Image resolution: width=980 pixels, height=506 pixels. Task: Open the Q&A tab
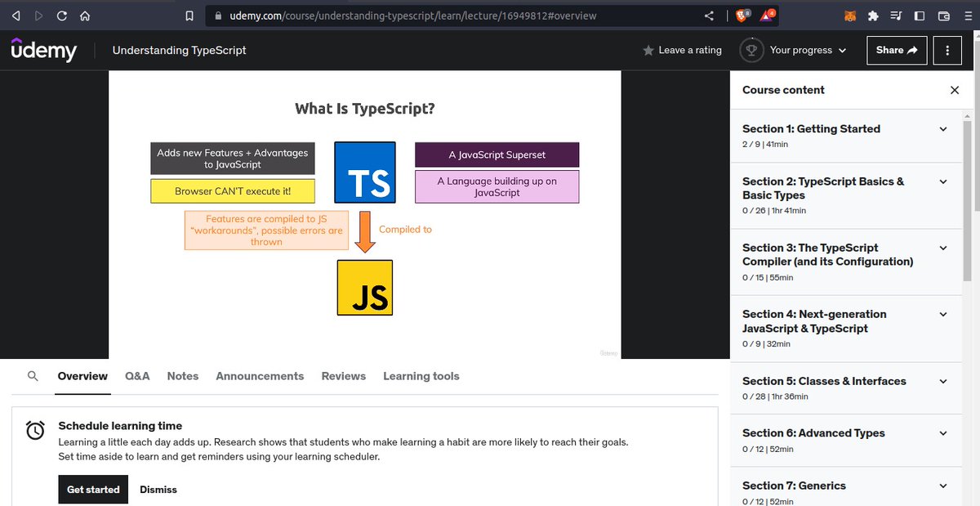pyautogui.click(x=137, y=376)
